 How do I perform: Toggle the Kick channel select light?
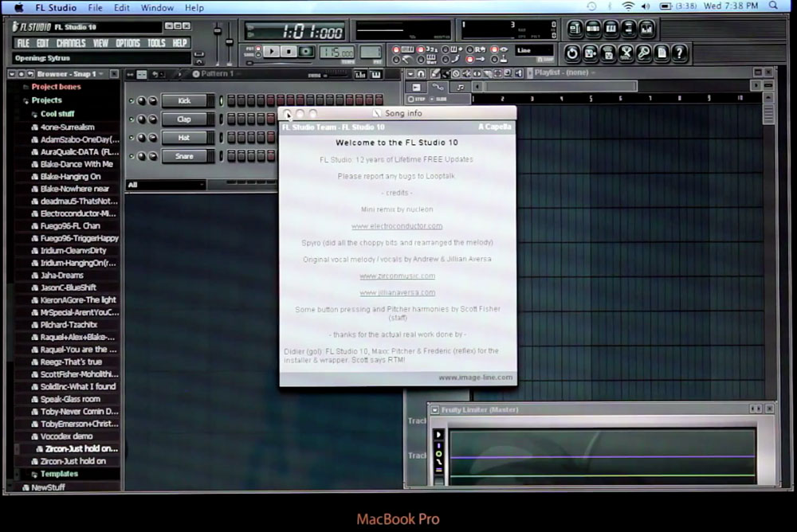(x=221, y=100)
